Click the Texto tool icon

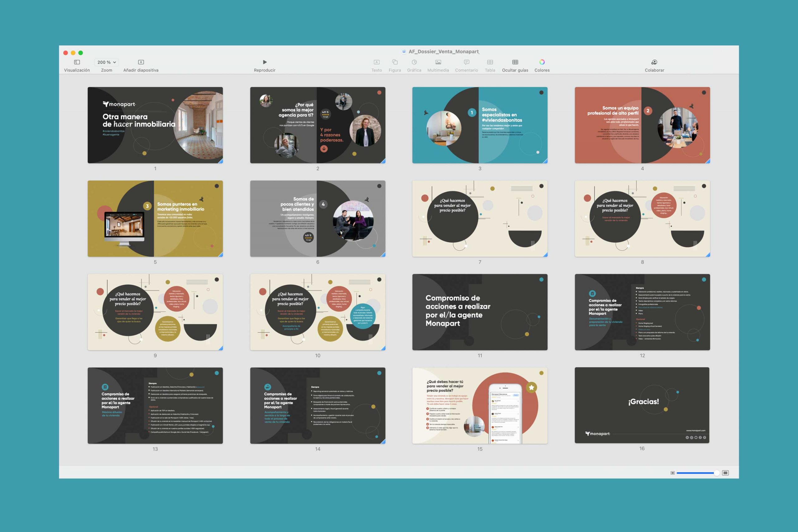pyautogui.click(x=376, y=62)
